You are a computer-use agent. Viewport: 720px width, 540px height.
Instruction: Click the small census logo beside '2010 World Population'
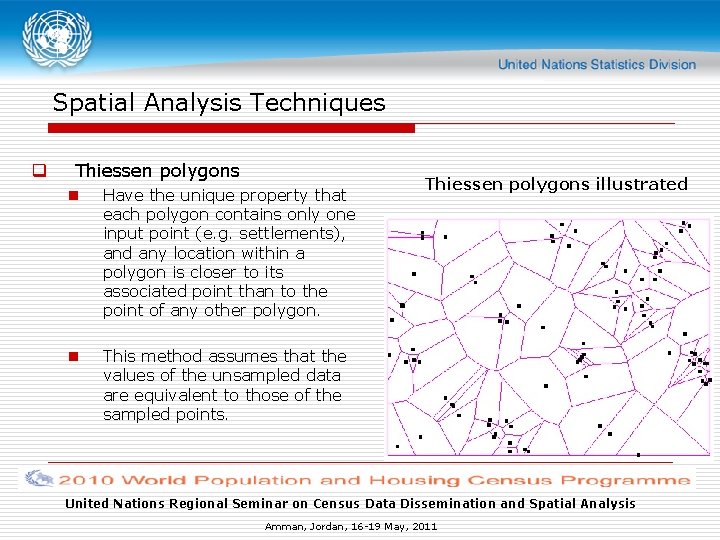39,478
